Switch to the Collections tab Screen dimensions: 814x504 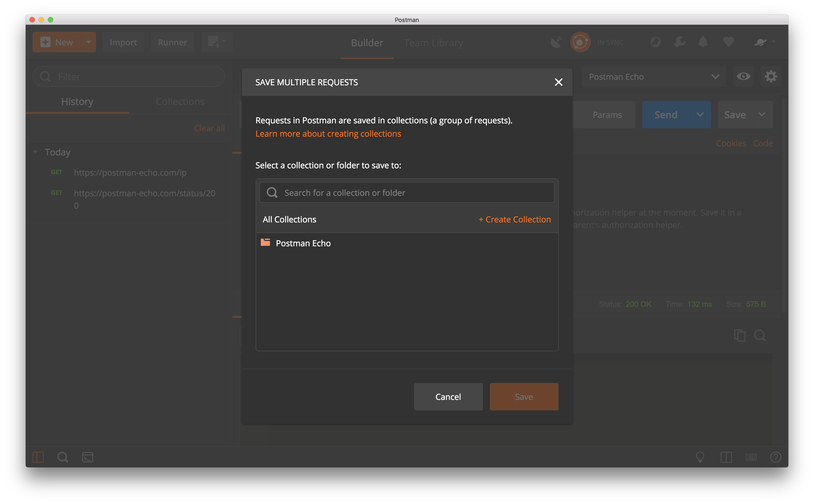[x=180, y=102]
